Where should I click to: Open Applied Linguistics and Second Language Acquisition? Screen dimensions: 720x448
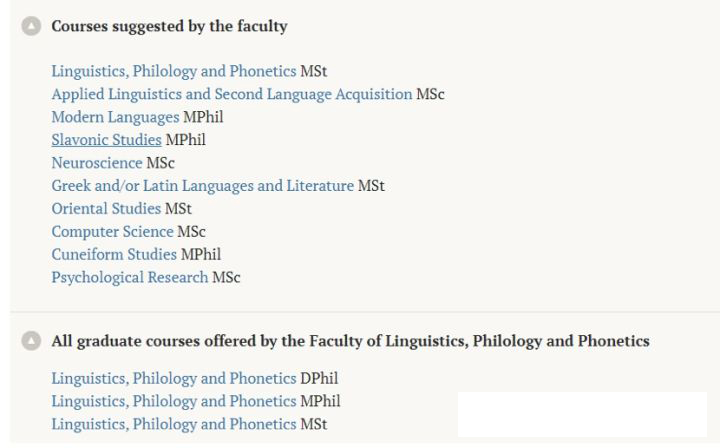(231, 94)
